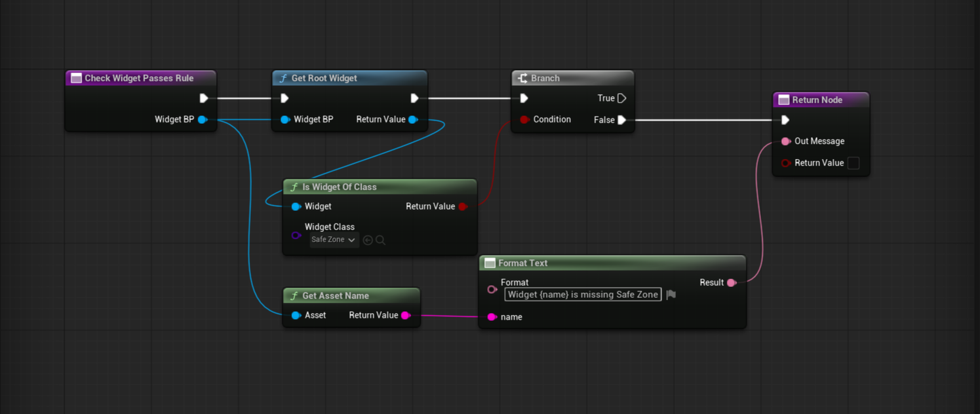Viewport: 980px width, 414px height.
Task: Select the Check Widget Passes Rule node title
Action: coord(139,78)
